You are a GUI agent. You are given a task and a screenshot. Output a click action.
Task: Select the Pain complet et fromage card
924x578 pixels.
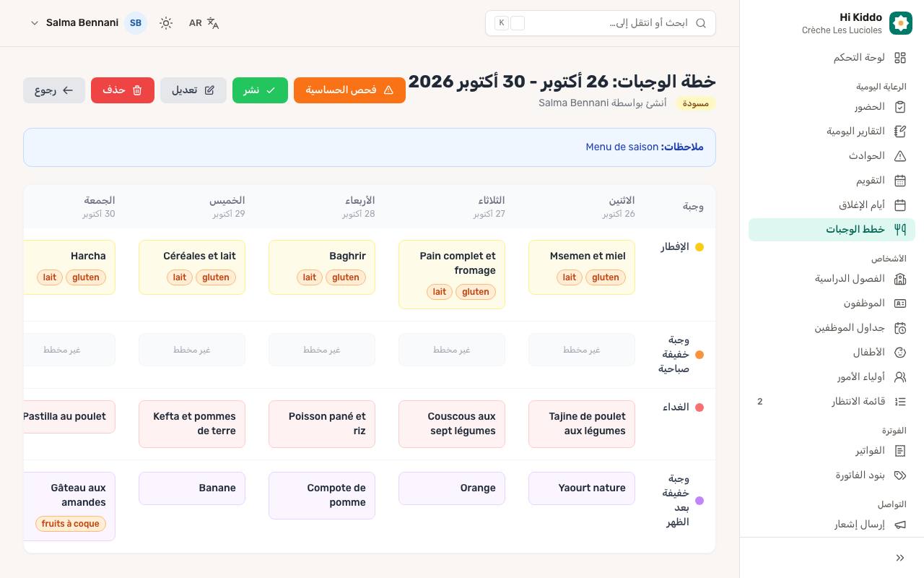(452, 275)
